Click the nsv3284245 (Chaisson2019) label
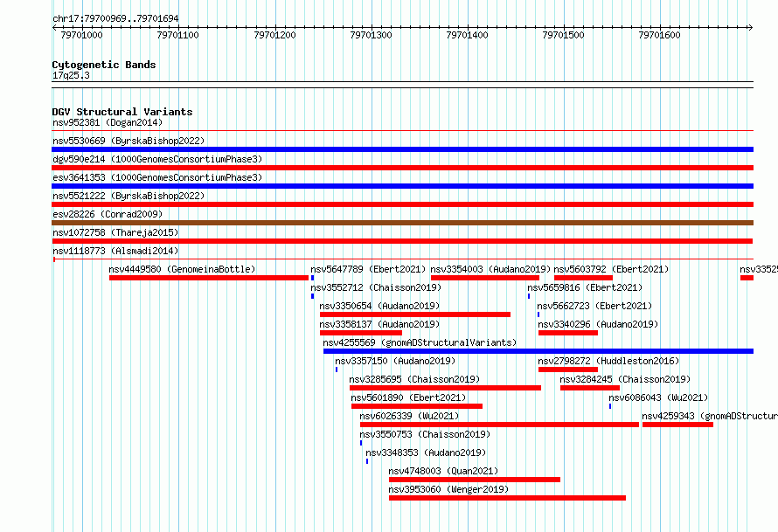The image size is (778, 532). [x=625, y=379]
